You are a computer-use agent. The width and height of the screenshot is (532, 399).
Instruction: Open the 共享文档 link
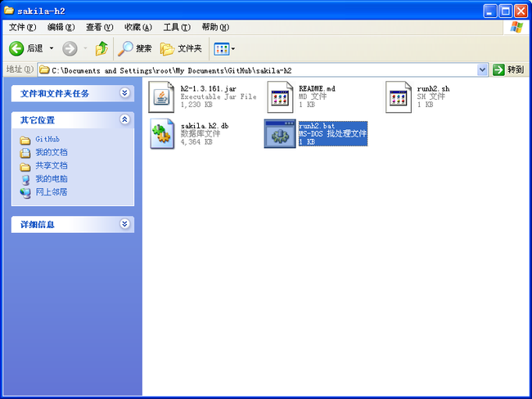52,166
